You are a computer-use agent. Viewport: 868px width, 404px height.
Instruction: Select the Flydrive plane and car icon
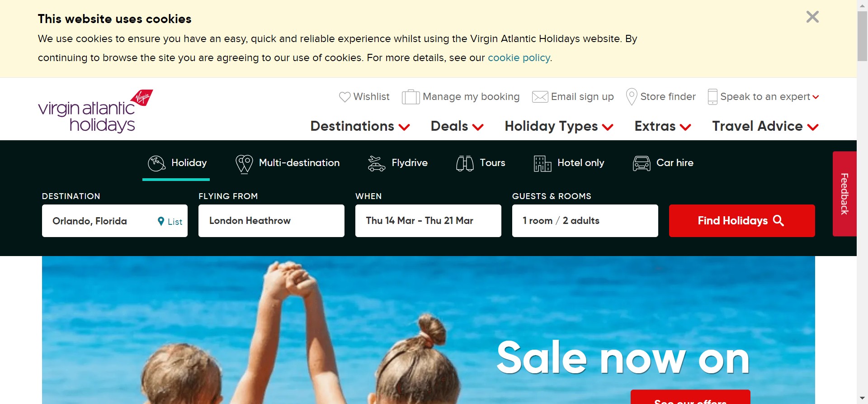[376, 163]
